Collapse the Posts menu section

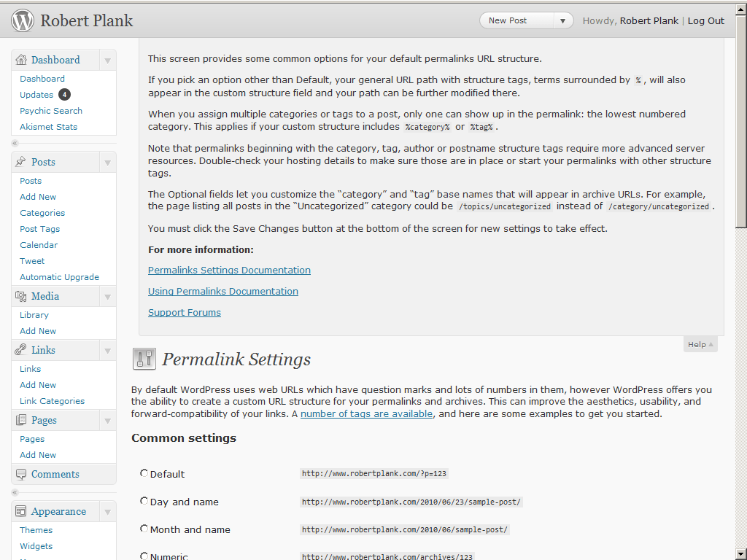pyautogui.click(x=108, y=161)
